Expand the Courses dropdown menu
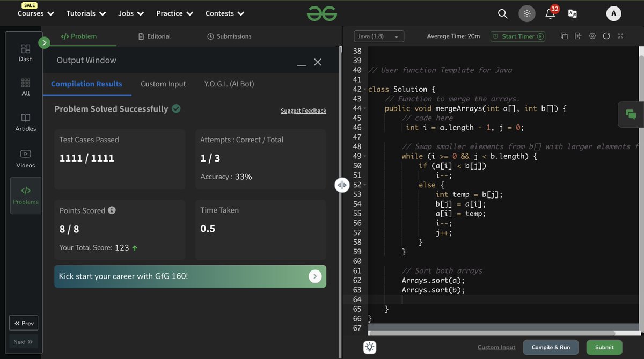The height and width of the screenshot is (359, 644). 35,13
